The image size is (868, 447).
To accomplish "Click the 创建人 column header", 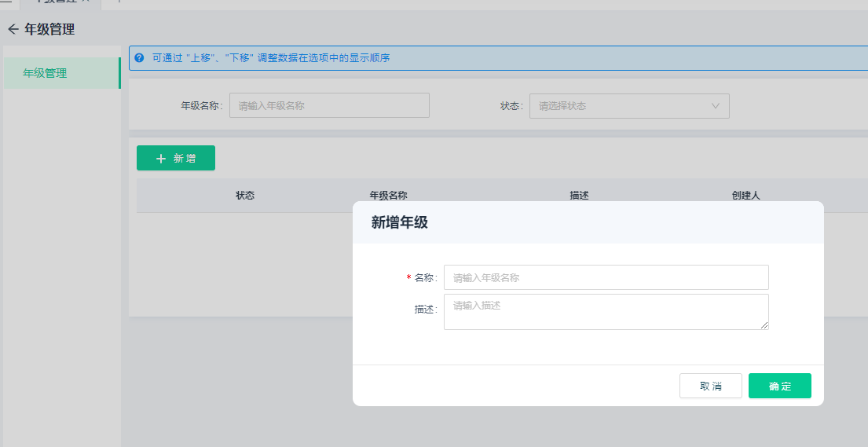I will coord(745,196).
